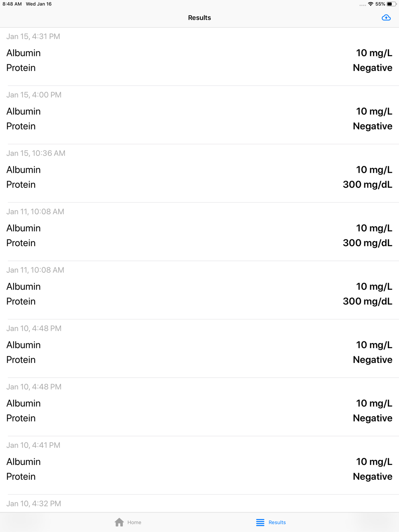Open the Home tab icon
The height and width of the screenshot is (532, 399).
(119, 522)
